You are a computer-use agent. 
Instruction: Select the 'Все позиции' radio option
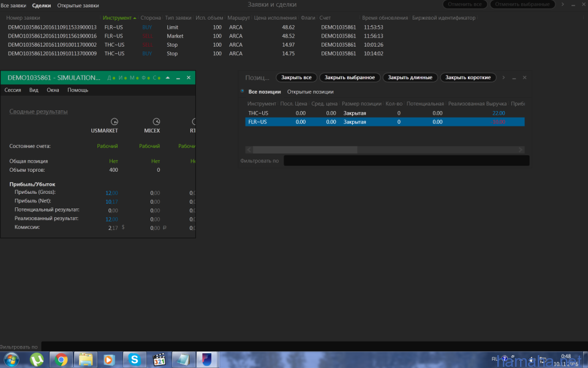coord(243,91)
